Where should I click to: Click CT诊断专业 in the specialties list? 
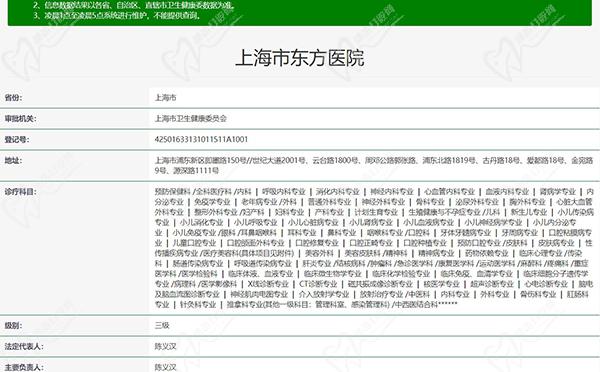(x=318, y=284)
